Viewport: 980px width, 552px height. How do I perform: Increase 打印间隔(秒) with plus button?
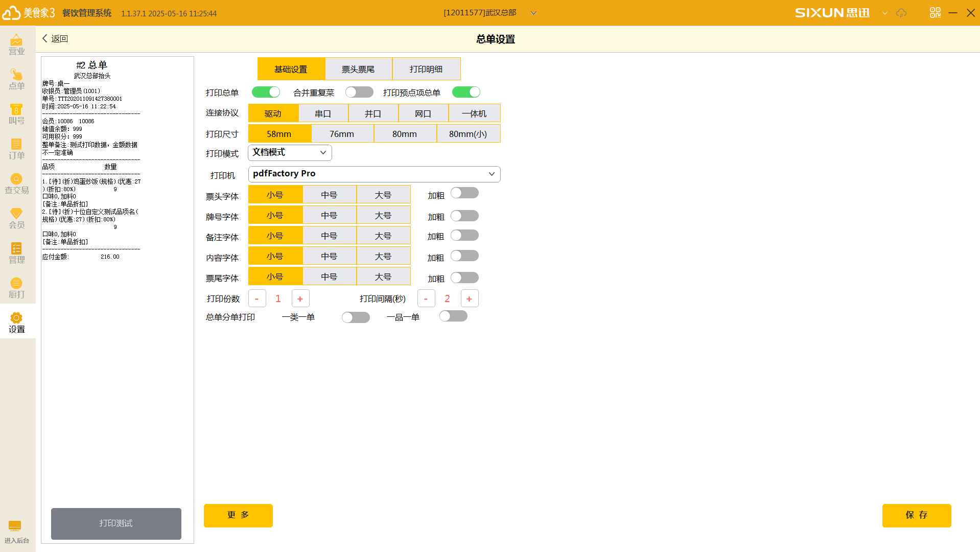[x=470, y=298]
